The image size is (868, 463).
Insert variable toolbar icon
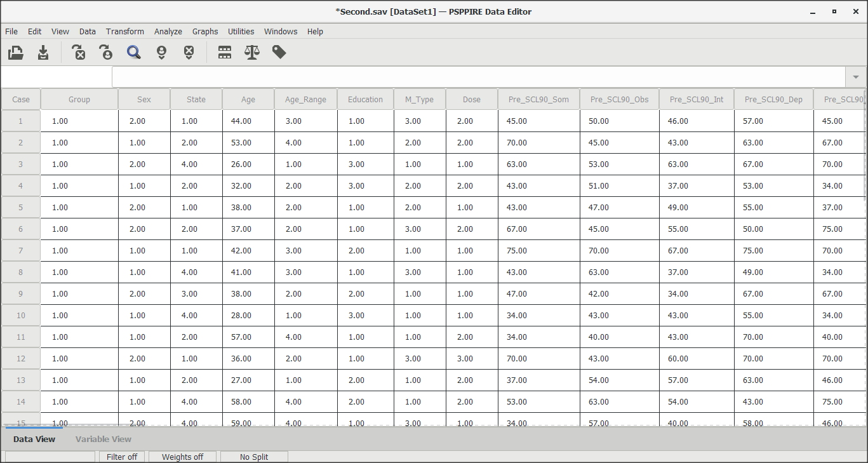[x=189, y=53]
